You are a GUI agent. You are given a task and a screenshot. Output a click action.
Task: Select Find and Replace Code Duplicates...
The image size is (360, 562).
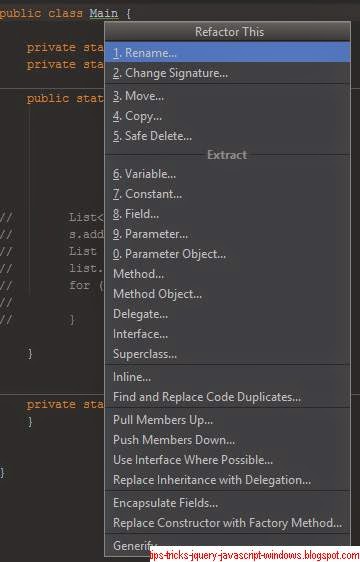[x=227, y=397]
